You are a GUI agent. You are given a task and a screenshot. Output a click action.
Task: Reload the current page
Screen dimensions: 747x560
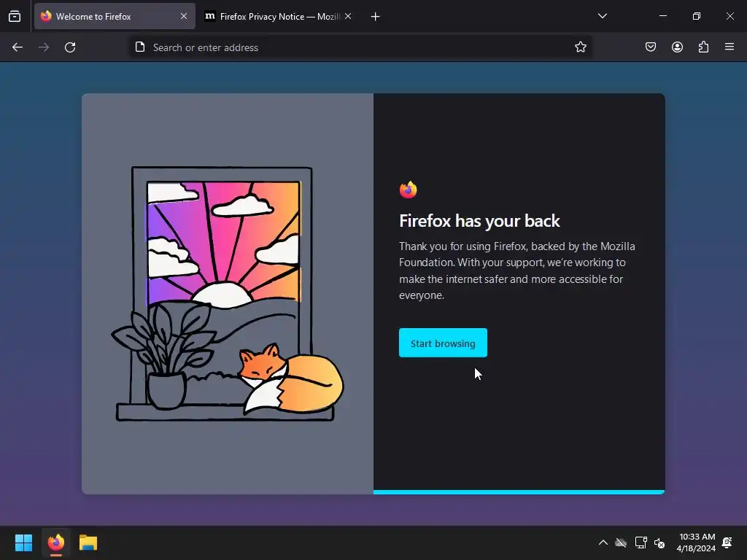70,47
